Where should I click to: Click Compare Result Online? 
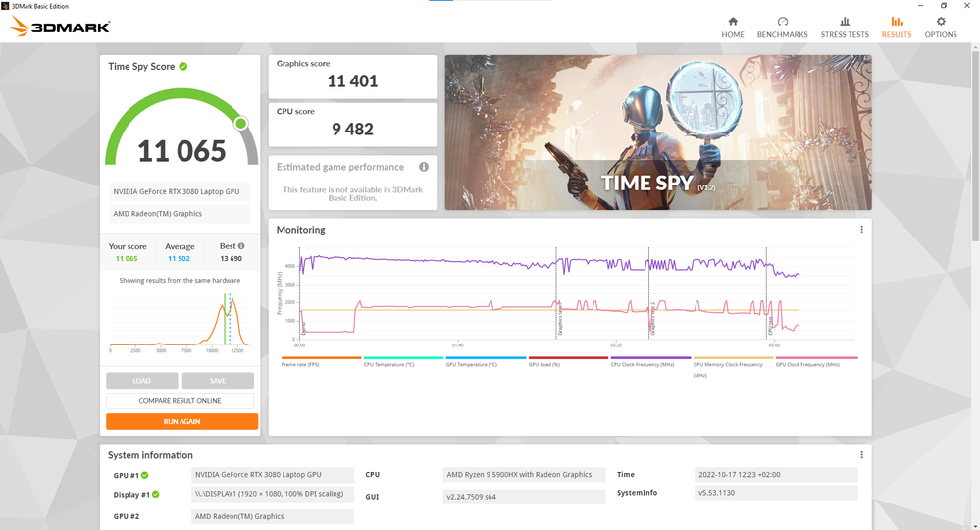coord(181,401)
